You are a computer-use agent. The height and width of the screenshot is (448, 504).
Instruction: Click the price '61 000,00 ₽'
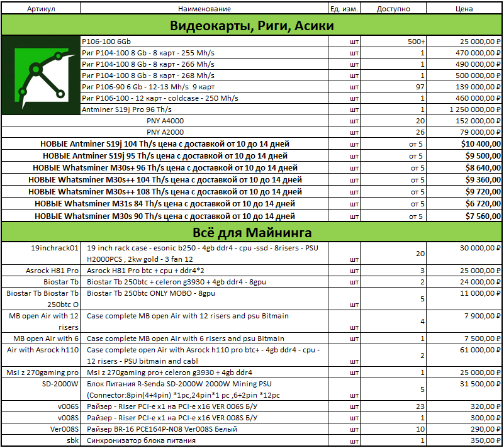point(480,350)
